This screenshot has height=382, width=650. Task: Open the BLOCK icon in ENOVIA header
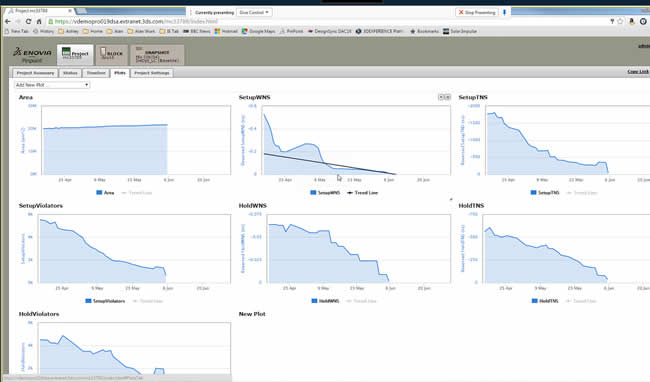tap(111, 54)
